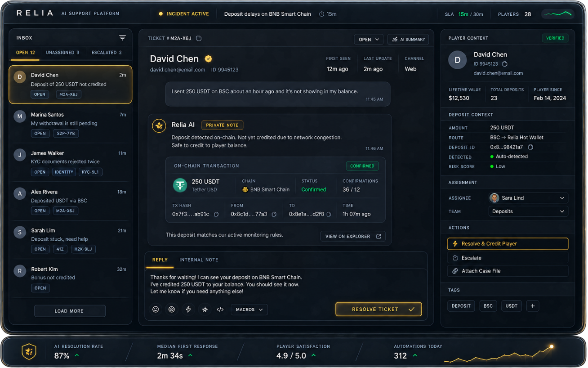The image size is (588, 368).
Task: Open James Walker KYC ticket
Action: click(71, 162)
